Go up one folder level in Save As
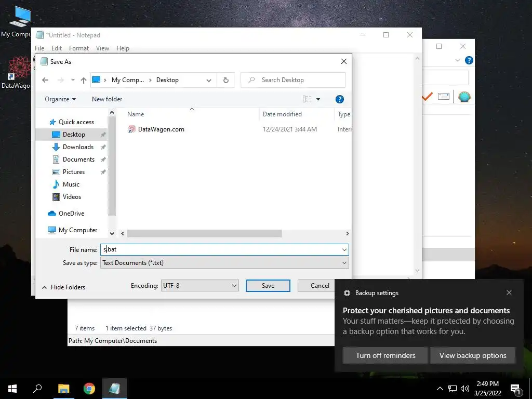The image size is (532, 399). point(84,80)
